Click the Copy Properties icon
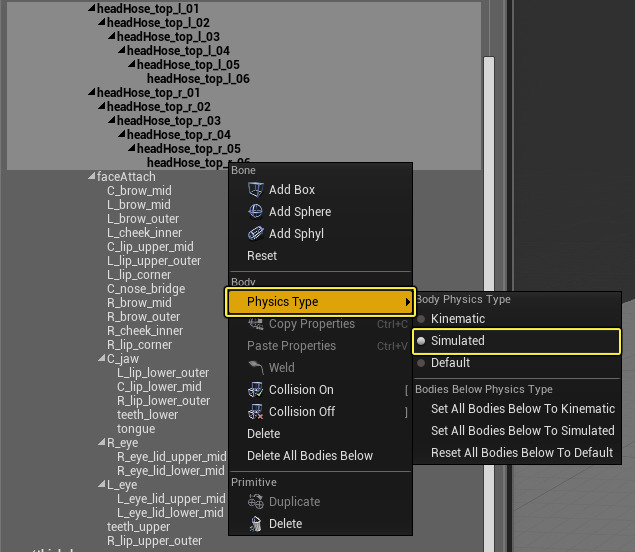635x552 pixels. click(256, 324)
